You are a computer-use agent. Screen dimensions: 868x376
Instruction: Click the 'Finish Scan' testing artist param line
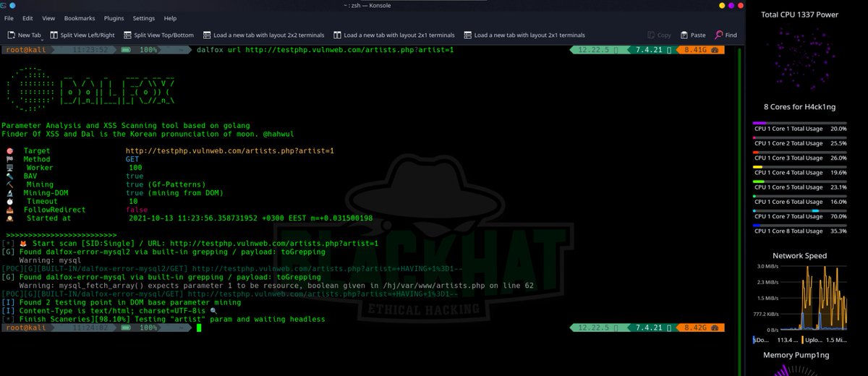coord(163,319)
